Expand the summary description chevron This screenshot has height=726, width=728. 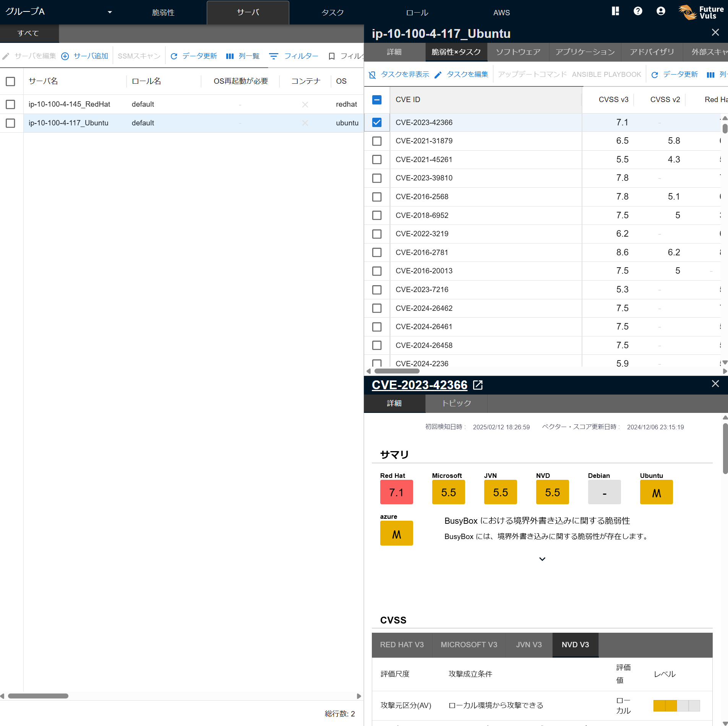[x=542, y=559]
